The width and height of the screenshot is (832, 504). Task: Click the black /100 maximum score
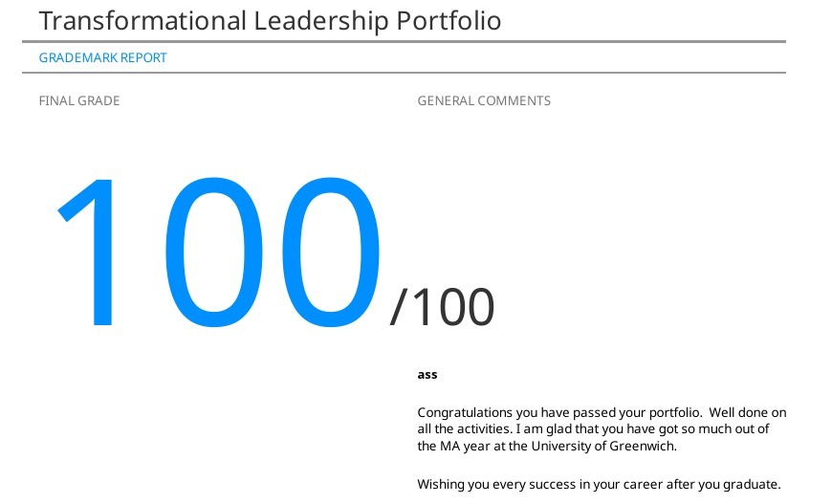pyautogui.click(x=443, y=307)
